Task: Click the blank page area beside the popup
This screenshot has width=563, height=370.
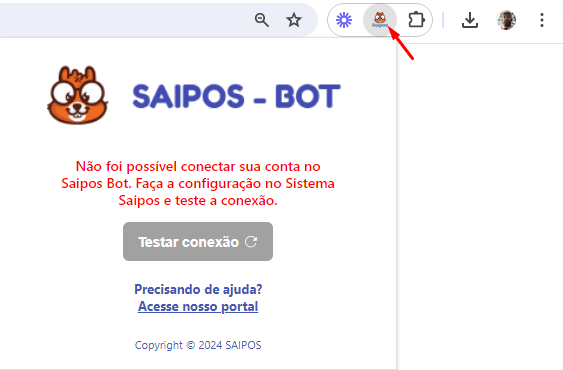Action: pos(480,207)
